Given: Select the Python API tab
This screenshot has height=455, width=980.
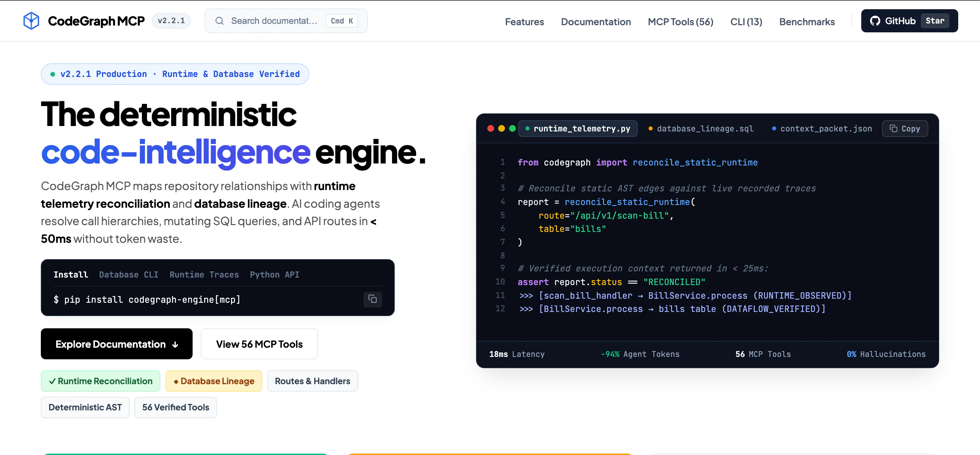Looking at the screenshot, I should 274,274.
